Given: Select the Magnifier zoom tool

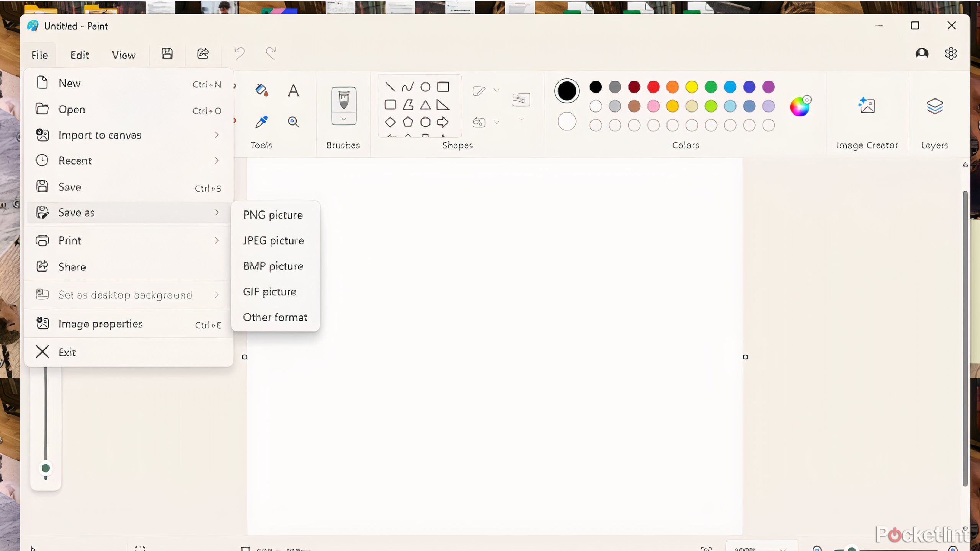Looking at the screenshot, I should coord(293,122).
